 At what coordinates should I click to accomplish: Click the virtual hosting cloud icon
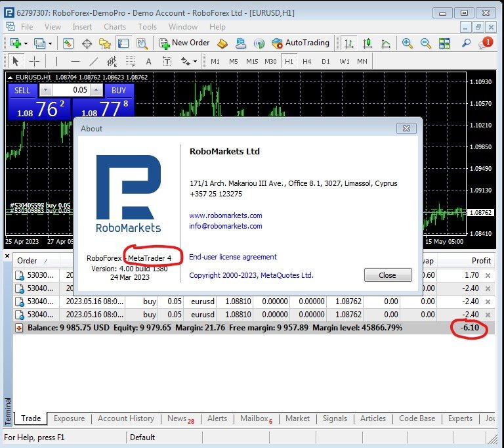pyautogui.click(x=240, y=43)
